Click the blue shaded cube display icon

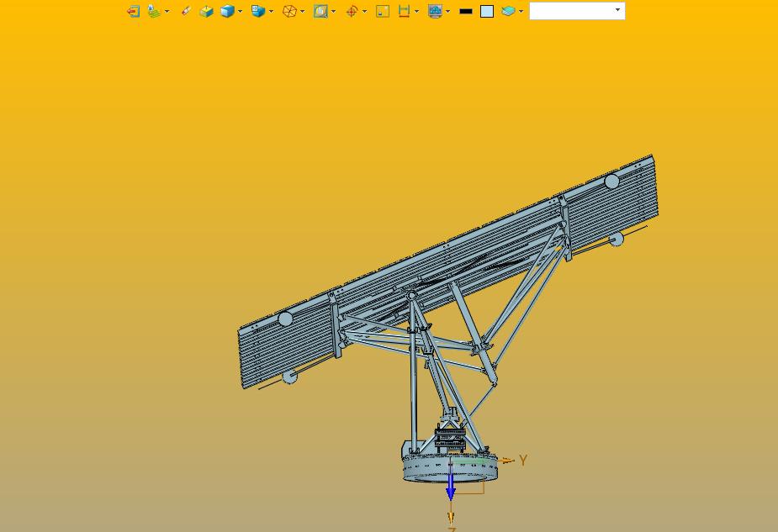[227, 12]
